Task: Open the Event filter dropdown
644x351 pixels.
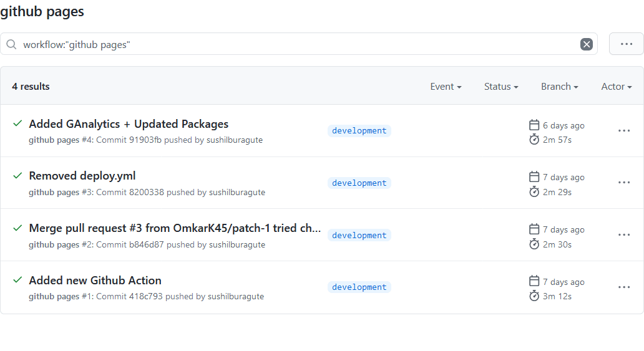Action: pos(446,87)
